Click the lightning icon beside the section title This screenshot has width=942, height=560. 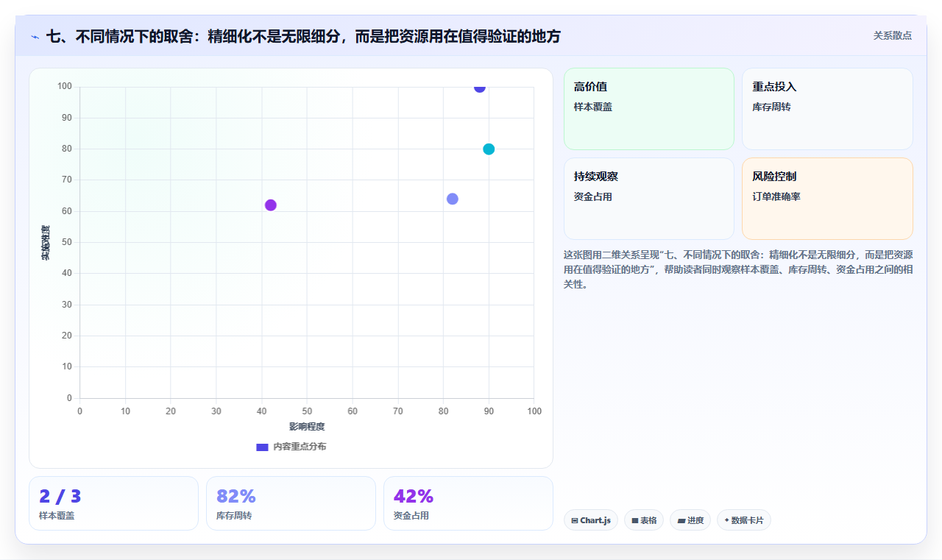[35, 37]
